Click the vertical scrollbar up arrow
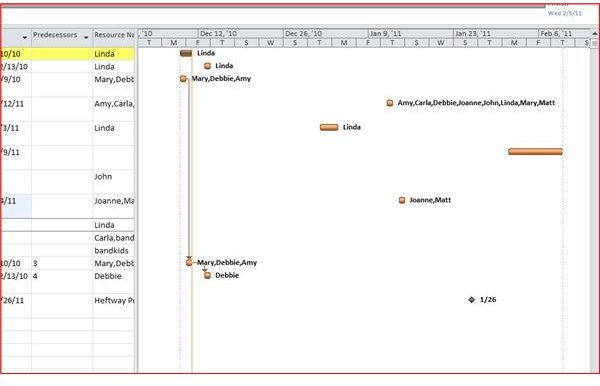 595,34
